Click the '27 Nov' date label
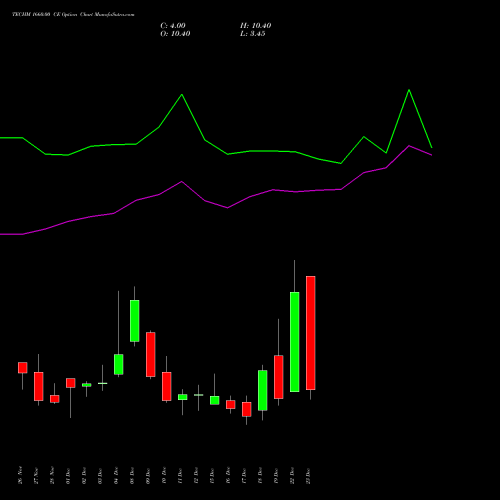This screenshot has height=500, width=500. 36,476
